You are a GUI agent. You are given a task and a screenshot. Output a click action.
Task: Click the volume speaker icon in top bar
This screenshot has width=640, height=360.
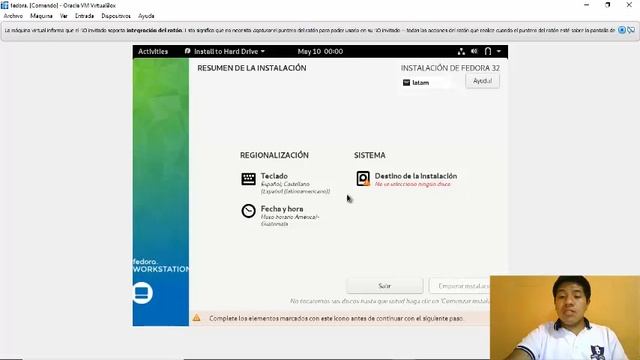(x=474, y=51)
